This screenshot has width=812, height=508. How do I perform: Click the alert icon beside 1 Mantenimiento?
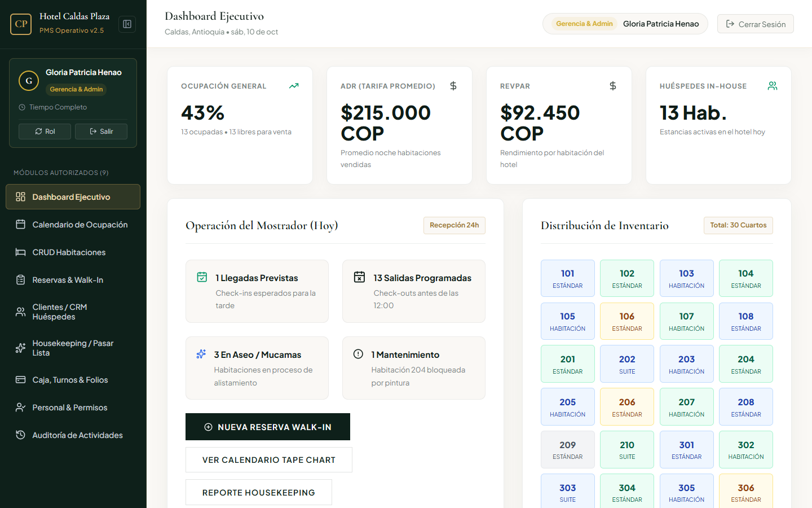tap(358, 354)
